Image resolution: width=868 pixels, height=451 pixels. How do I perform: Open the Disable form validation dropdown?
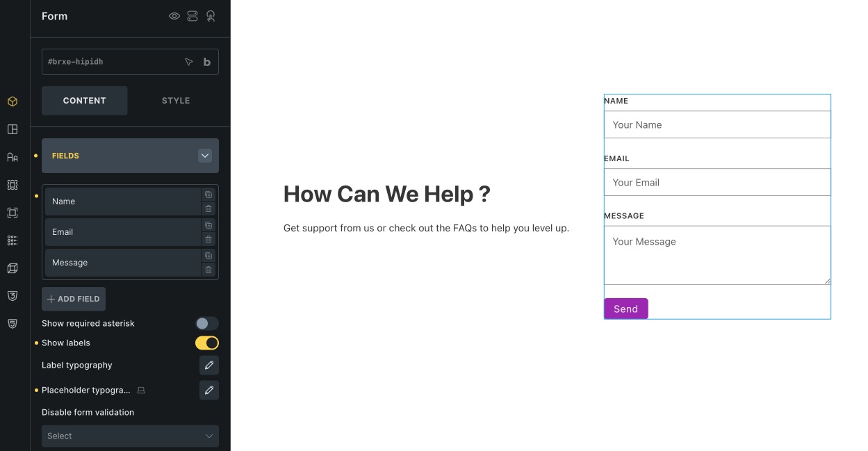[130, 436]
